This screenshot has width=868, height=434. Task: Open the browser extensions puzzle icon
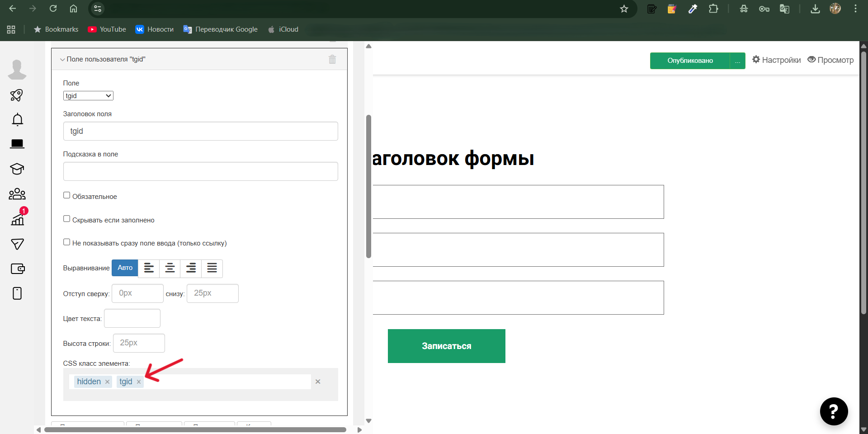[x=714, y=9]
